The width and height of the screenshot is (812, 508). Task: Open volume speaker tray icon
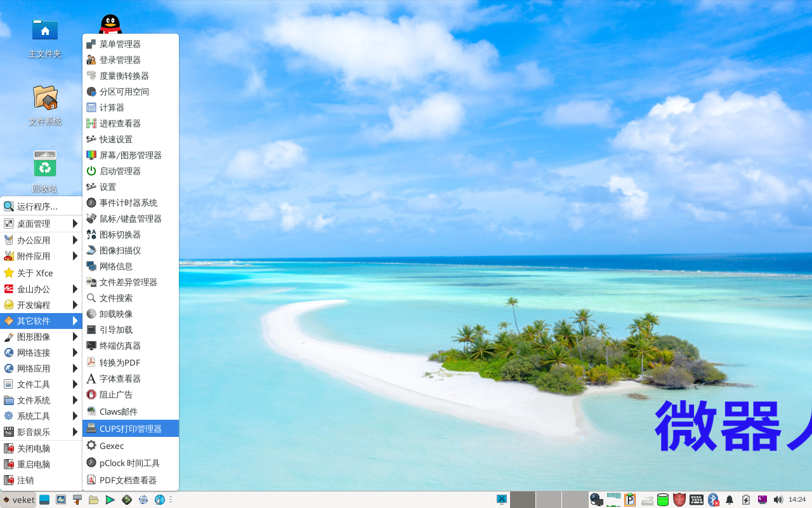tap(778, 500)
